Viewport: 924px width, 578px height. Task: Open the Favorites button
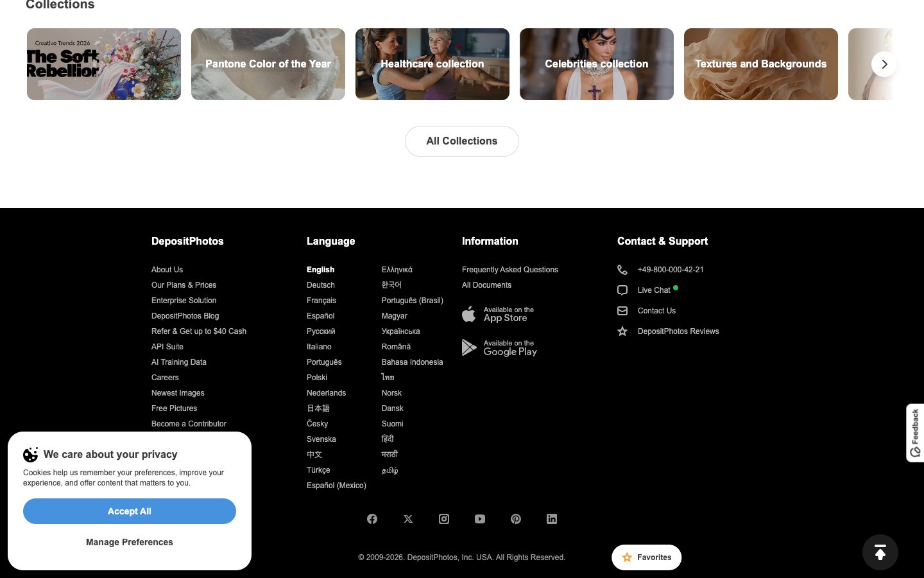click(x=647, y=557)
